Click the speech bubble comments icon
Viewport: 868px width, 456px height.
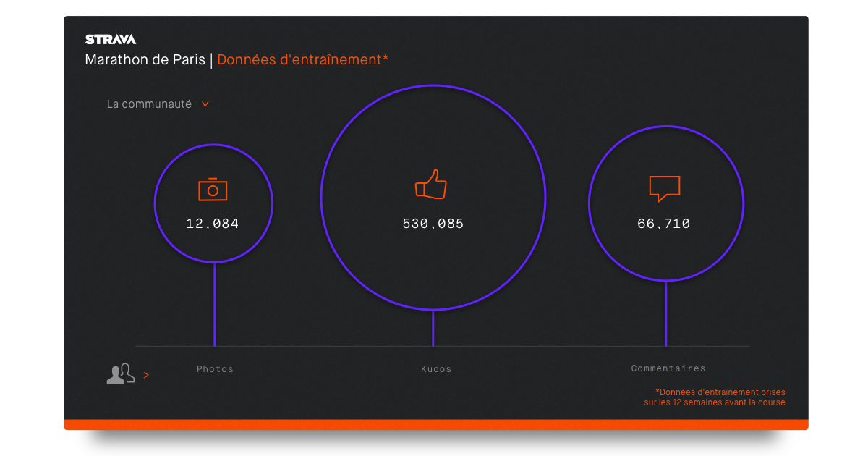[x=664, y=188]
